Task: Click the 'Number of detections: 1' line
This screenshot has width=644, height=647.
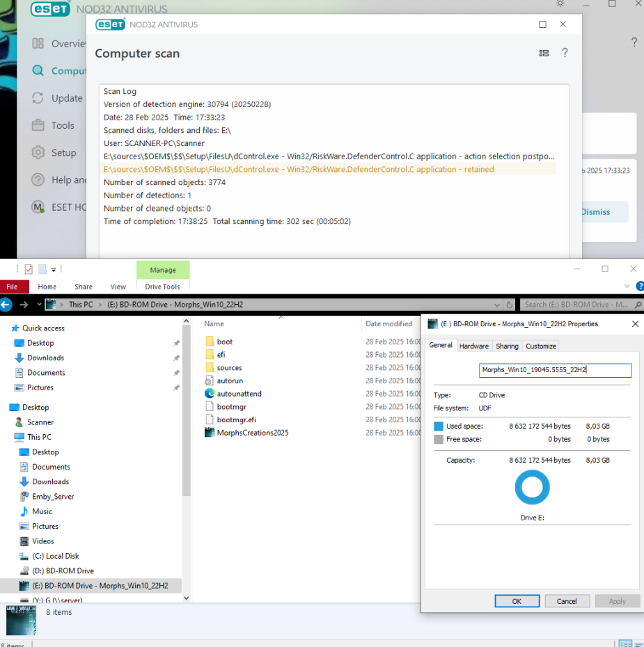Action: [x=147, y=195]
